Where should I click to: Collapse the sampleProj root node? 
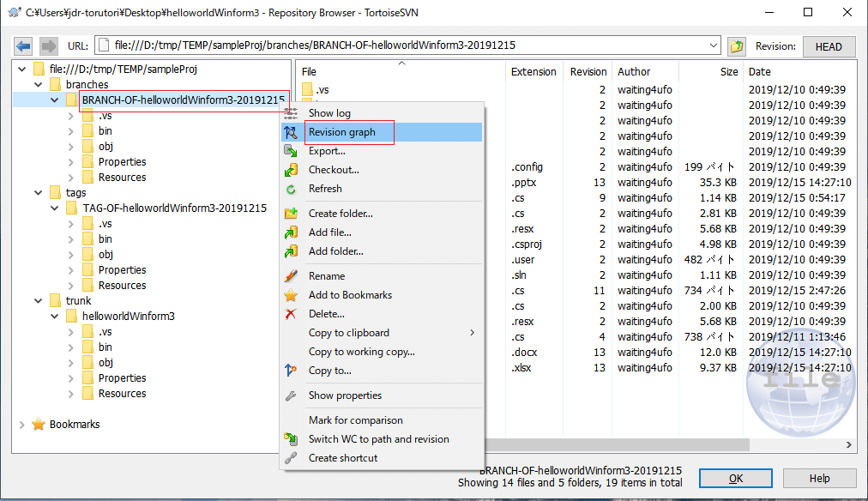click(22, 69)
